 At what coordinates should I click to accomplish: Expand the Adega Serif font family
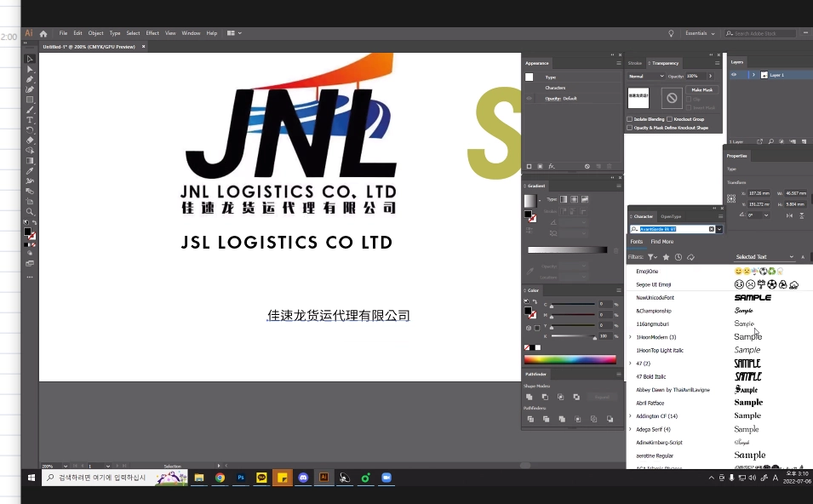tap(631, 429)
